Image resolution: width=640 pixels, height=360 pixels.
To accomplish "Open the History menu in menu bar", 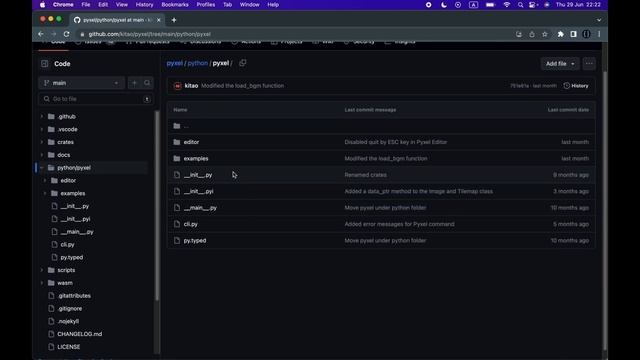I will [x=144, y=5].
